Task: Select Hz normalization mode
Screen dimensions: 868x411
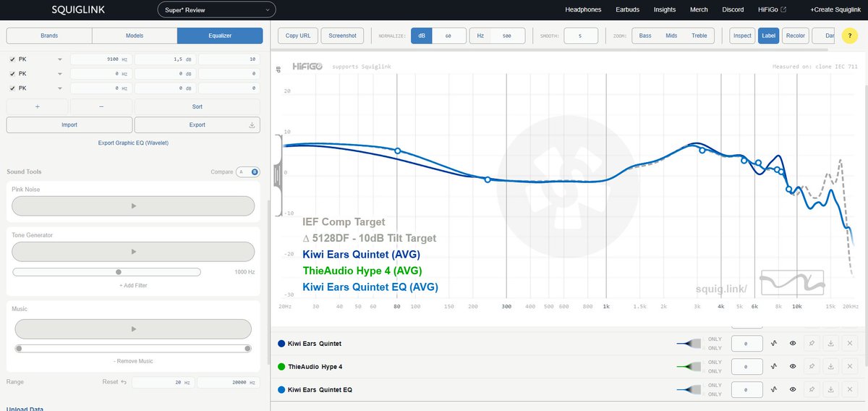Action: click(480, 35)
